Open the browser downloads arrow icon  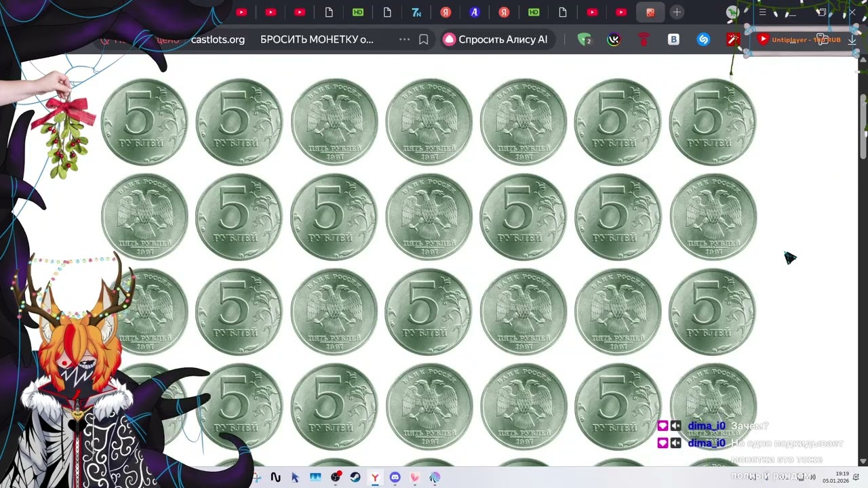pyautogui.click(x=852, y=39)
